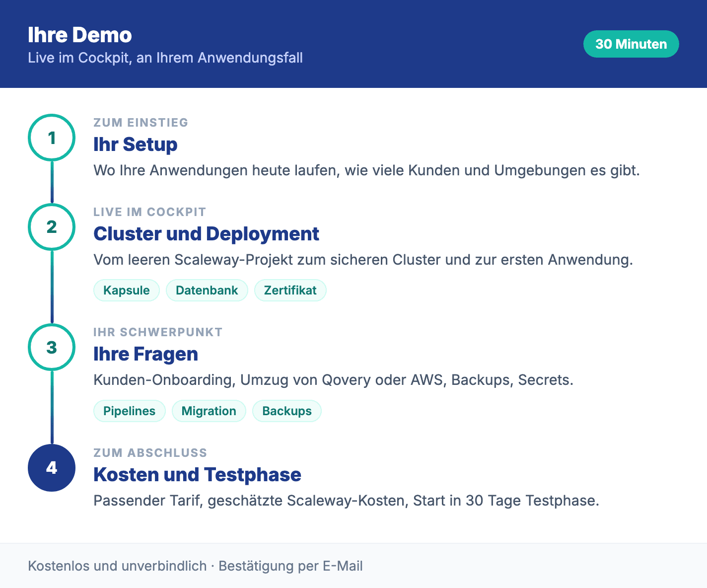
Task: Click the Zertifikat tag
Action: (290, 291)
